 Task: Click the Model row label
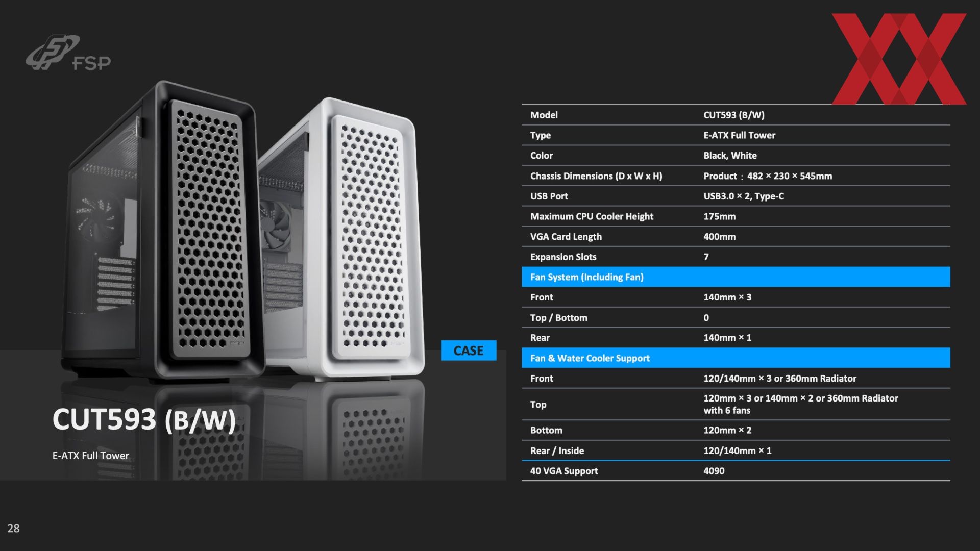(544, 115)
